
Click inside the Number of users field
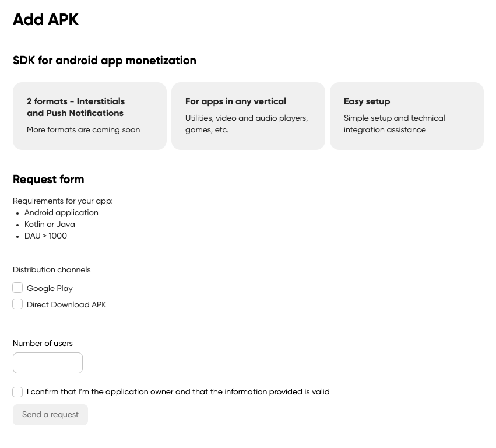click(x=48, y=362)
